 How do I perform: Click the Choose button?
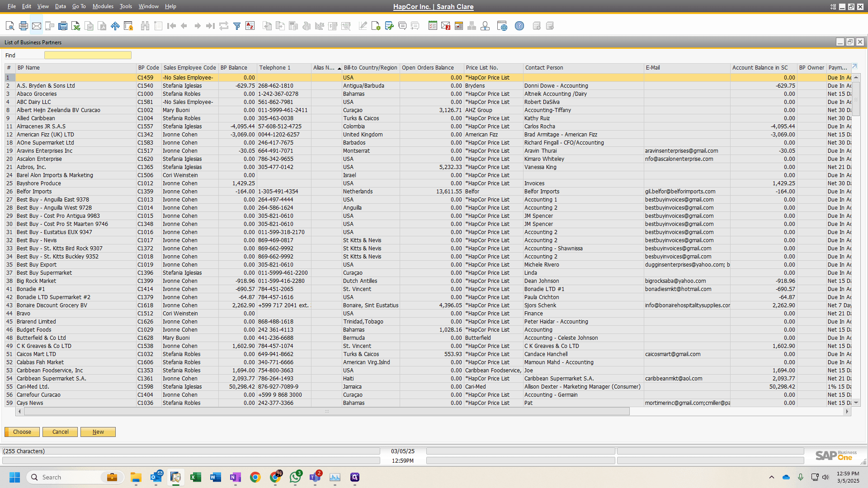click(22, 432)
